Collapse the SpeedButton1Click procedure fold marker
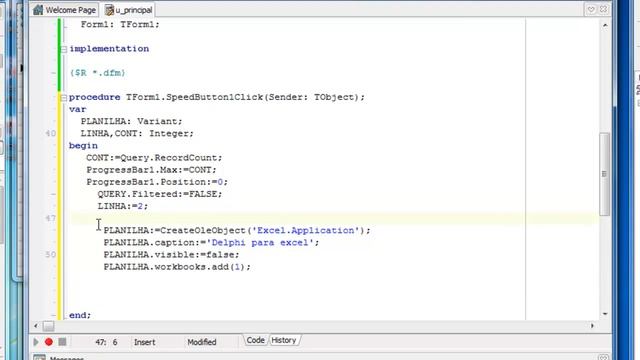The image size is (640, 360). click(x=64, y=98)
